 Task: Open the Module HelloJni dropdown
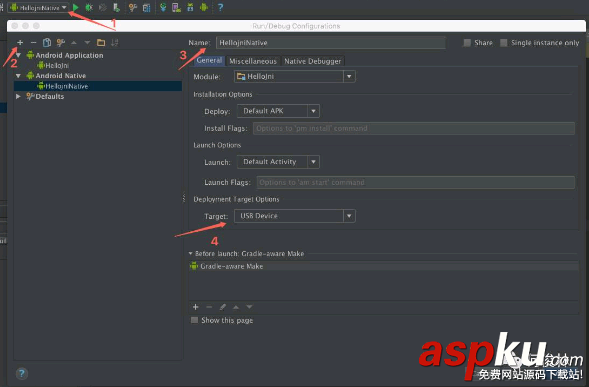coord(294,77)
